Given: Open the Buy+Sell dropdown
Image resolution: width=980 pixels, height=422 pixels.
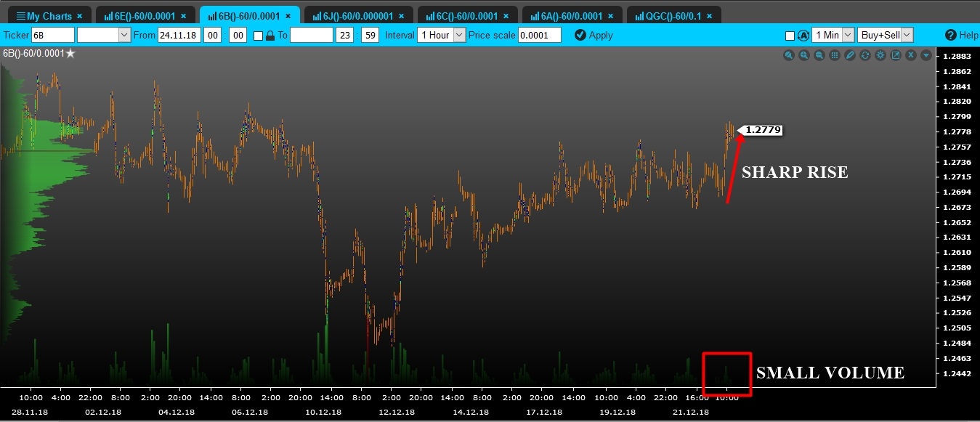Looking at the screenshot, I should point(885,35).
